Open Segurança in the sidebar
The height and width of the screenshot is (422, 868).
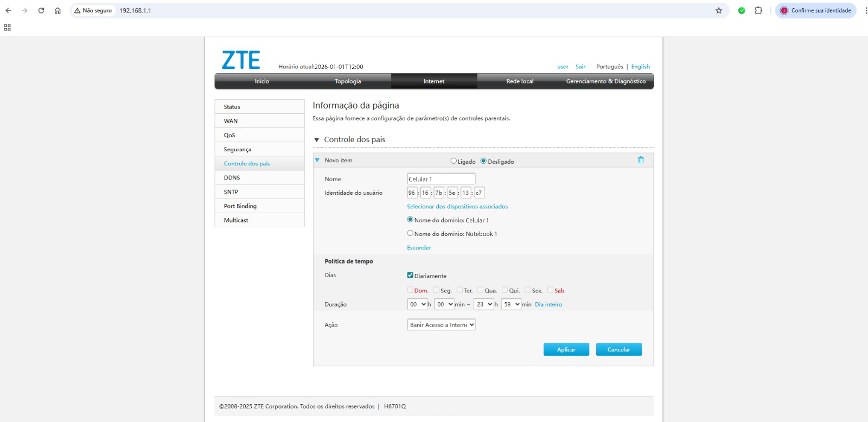click(x=259, y=149)
